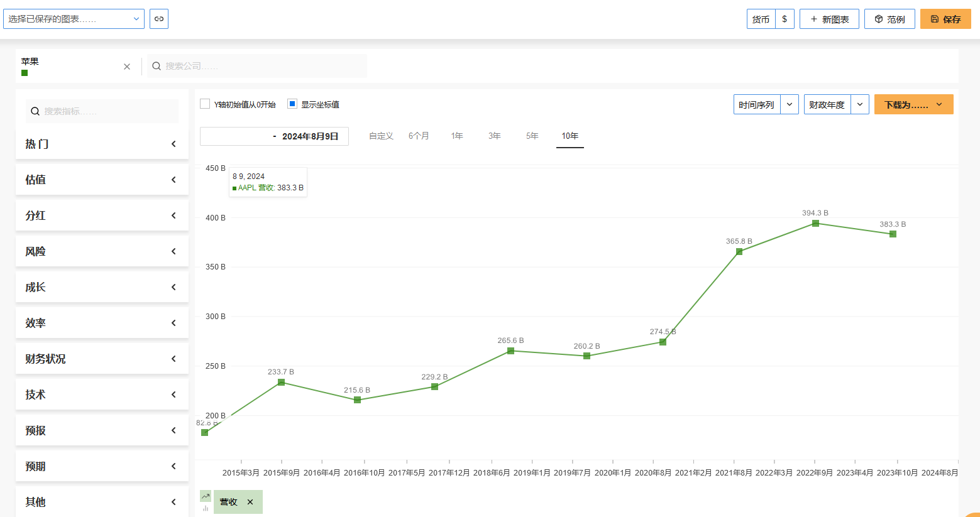Click the dollar sign currency button
This screenshot has height=517, width=980.
click(x=785, y=19)
